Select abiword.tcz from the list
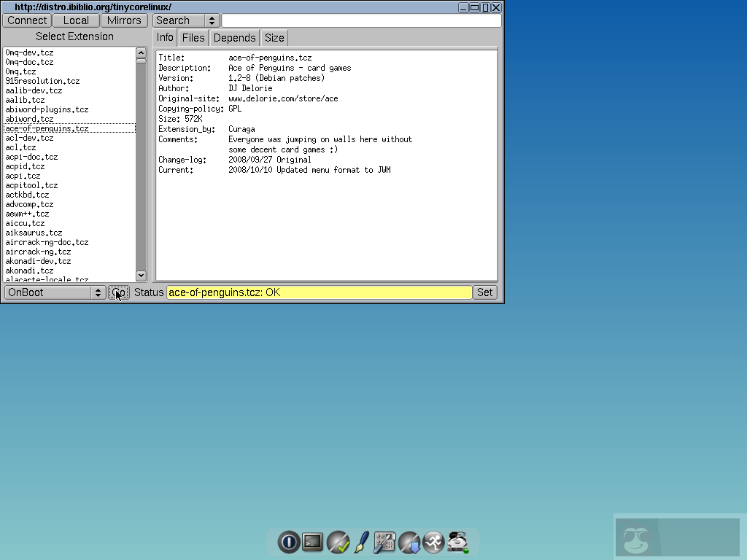 click(29, 118)
